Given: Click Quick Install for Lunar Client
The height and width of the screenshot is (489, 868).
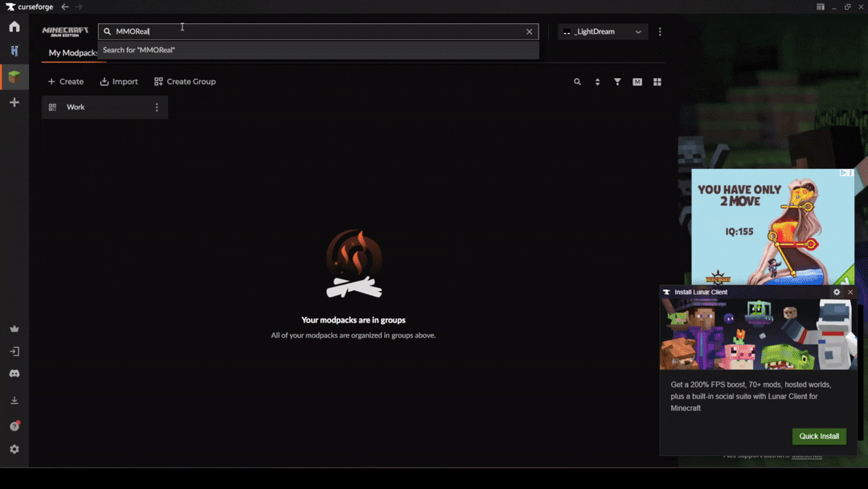Looking at the screenshot, I should [819, 436].
